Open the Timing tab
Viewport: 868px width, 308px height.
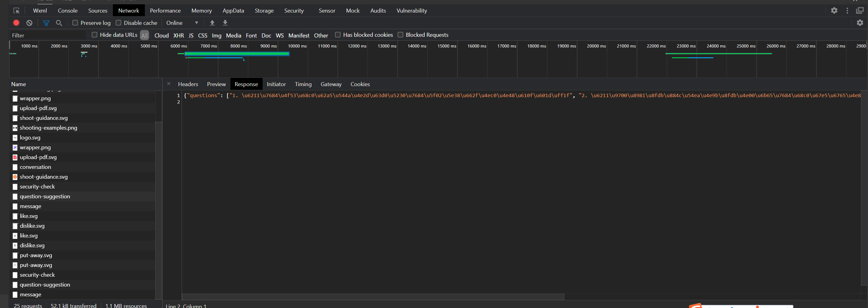pyautogui.click(x=303, y=84)
